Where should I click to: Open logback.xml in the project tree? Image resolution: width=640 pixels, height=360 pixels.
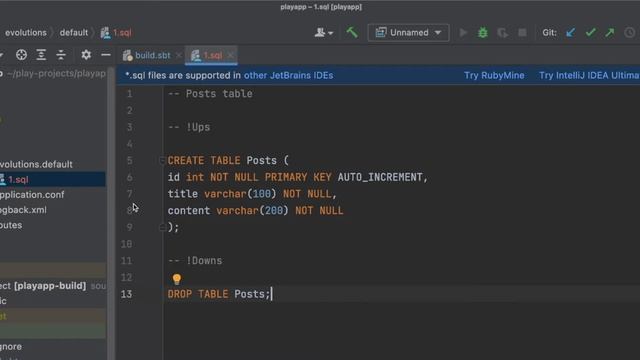coord(23,210)
